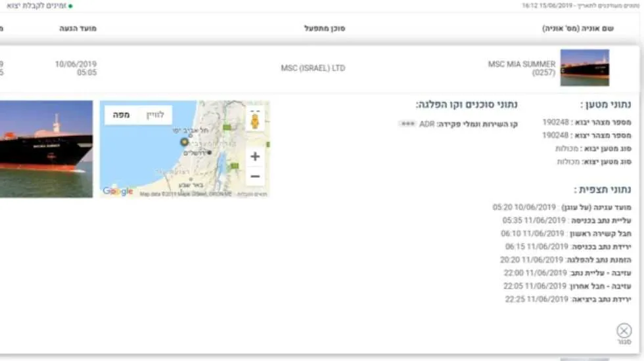This screenshot has width=644, height=361.
Task: Select agent MSC (ISRAEL) LTD text
Action: (313, 68)
